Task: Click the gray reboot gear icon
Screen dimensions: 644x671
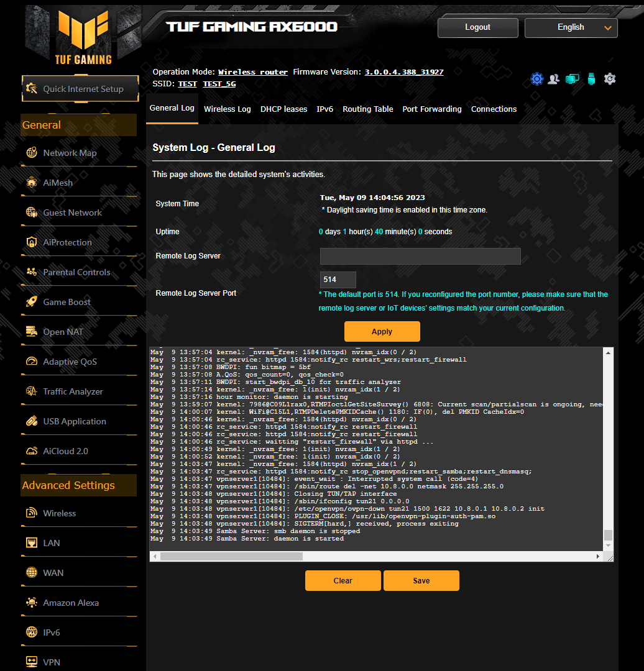Action: [x=610, y=79]
